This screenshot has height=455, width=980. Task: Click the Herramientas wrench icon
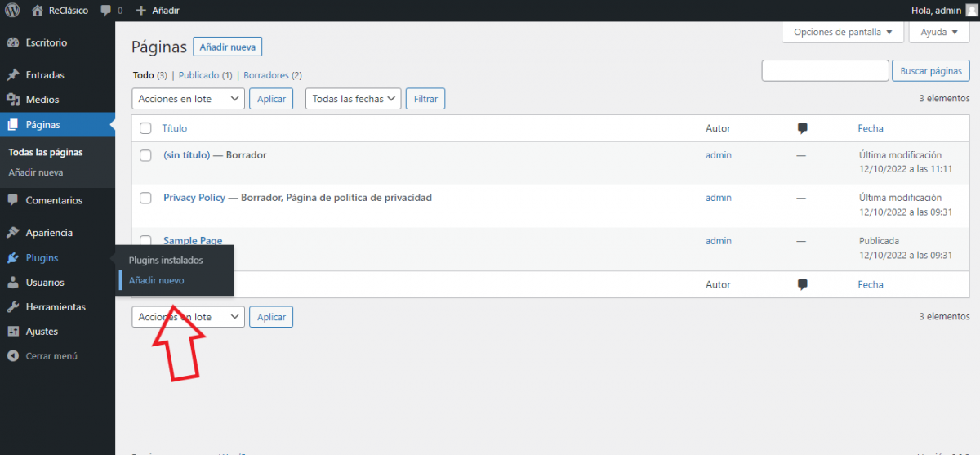12,307
